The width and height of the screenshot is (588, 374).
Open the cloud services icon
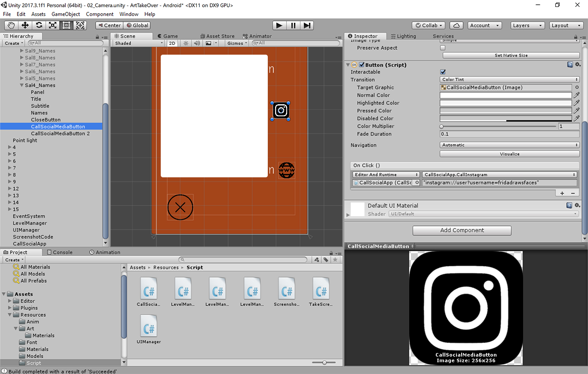pos(456,25)
